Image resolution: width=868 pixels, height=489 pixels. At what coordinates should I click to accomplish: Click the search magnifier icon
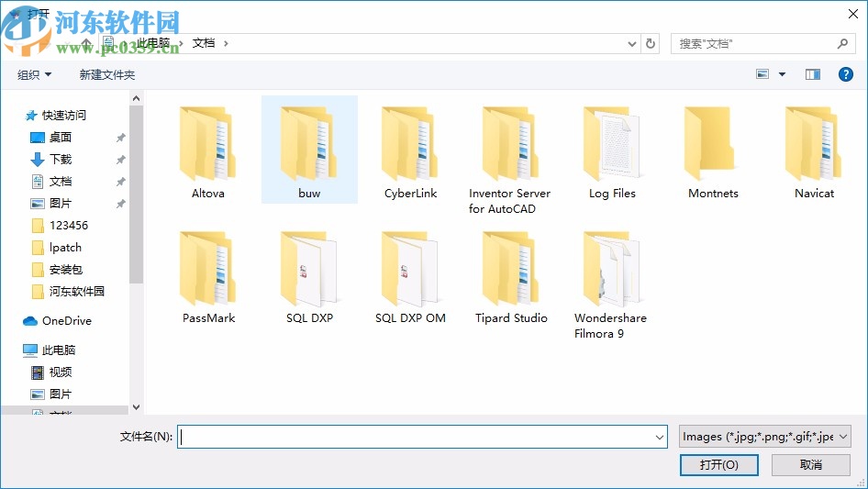pos(842,43)
